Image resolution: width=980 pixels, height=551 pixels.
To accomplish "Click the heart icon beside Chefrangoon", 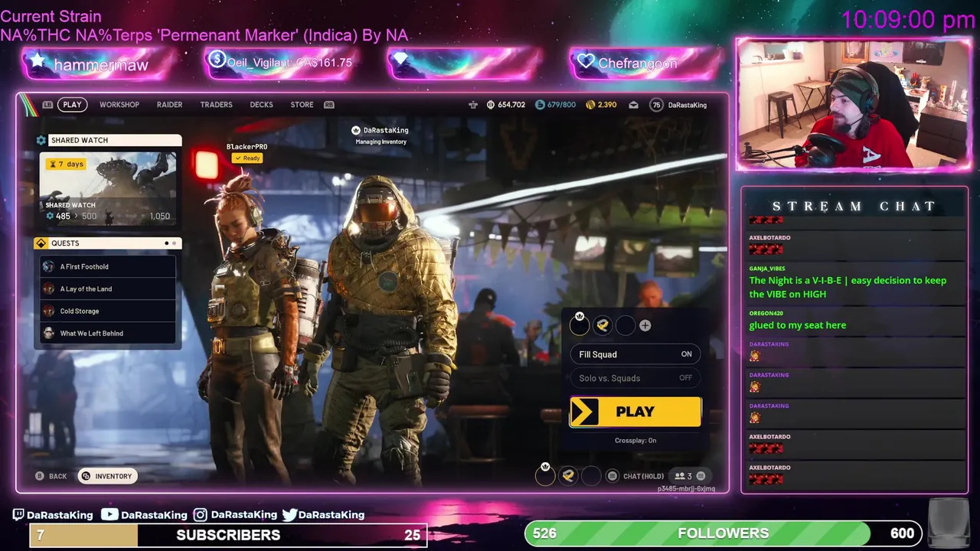I will click(586, 62).
